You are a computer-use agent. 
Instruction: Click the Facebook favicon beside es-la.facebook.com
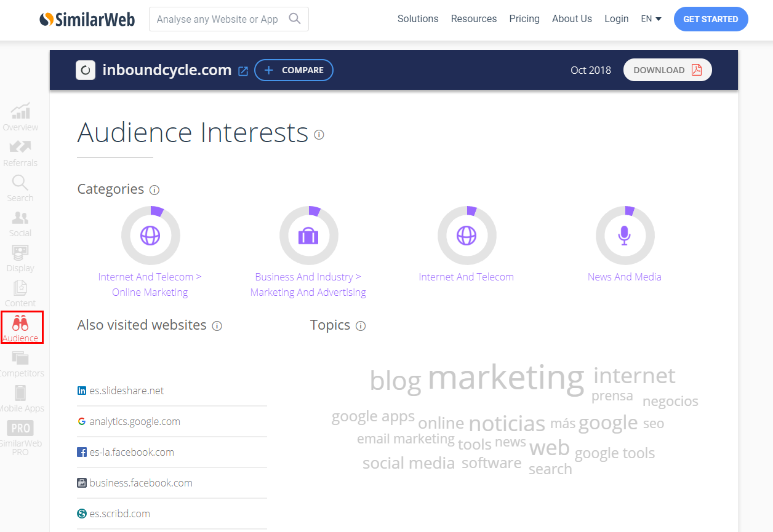(x=82, y=452)
